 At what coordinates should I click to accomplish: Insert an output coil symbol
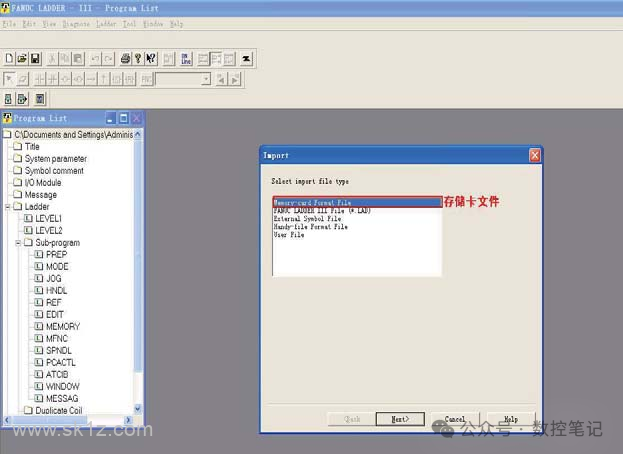tap(66, 79)
